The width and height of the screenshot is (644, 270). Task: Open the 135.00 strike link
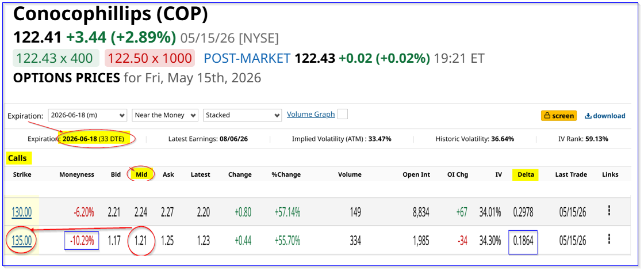pyautogui.click(x=22, y=241)
